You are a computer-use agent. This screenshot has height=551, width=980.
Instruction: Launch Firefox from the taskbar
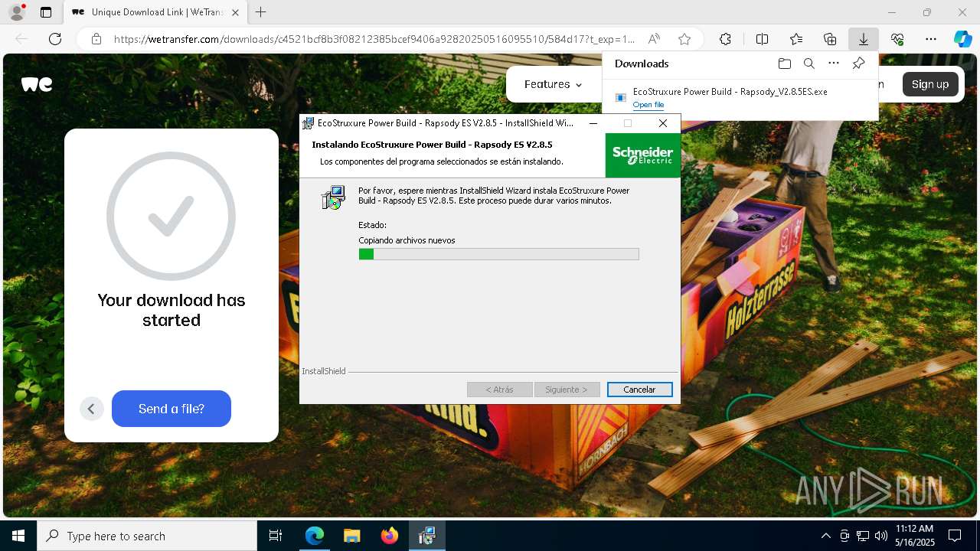pos(390,536)
